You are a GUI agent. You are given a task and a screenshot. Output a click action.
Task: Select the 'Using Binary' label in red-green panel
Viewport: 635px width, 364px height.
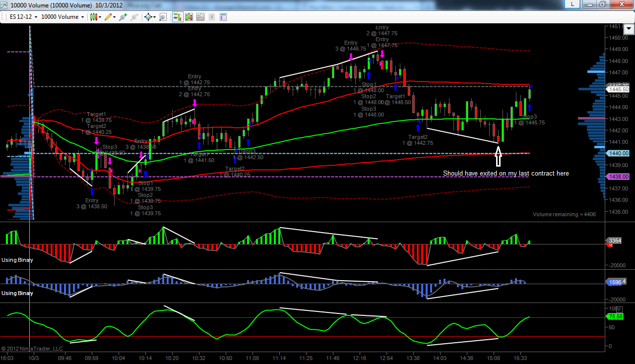[17, 260]
